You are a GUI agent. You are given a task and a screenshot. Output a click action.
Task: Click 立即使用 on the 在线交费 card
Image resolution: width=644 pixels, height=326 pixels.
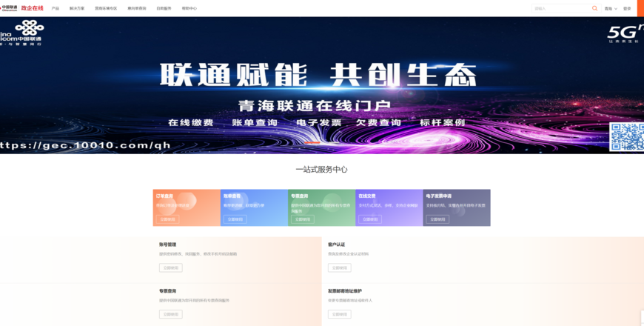[x=370, y=219]
